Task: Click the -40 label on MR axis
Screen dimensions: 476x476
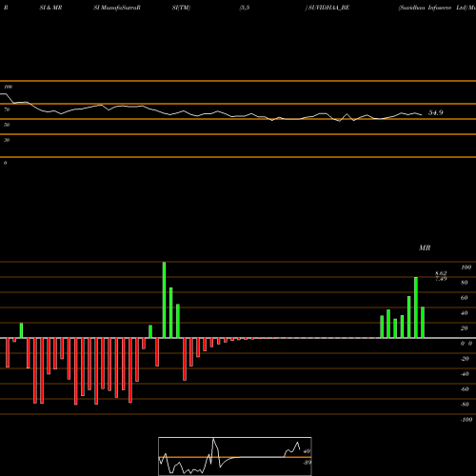Action: click(465, 374)
